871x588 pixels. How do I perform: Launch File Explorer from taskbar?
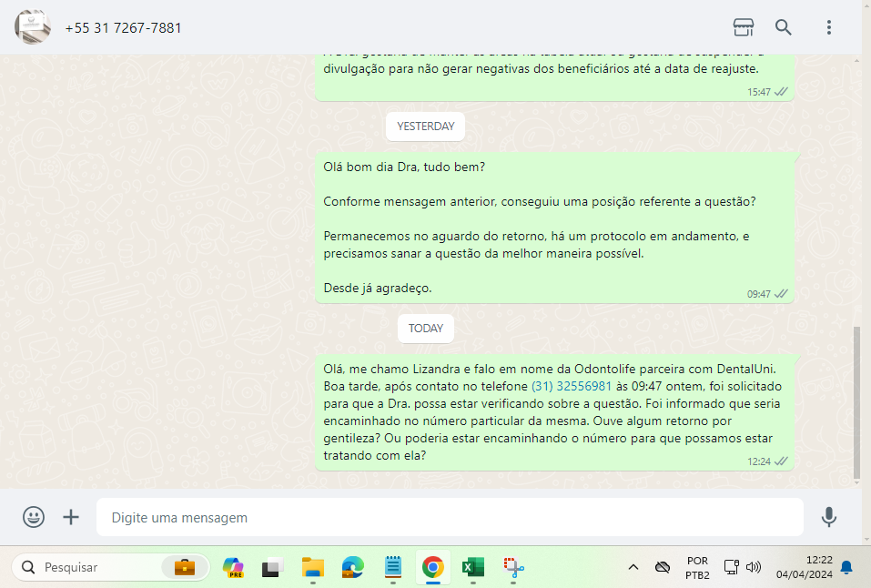(313, 567)
